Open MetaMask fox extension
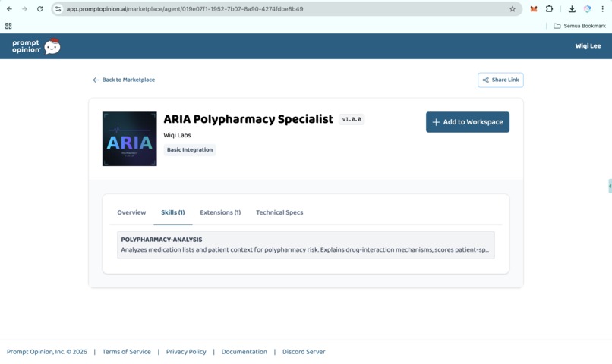The width and height of the screenshot is (612, 364). (534, 8)
